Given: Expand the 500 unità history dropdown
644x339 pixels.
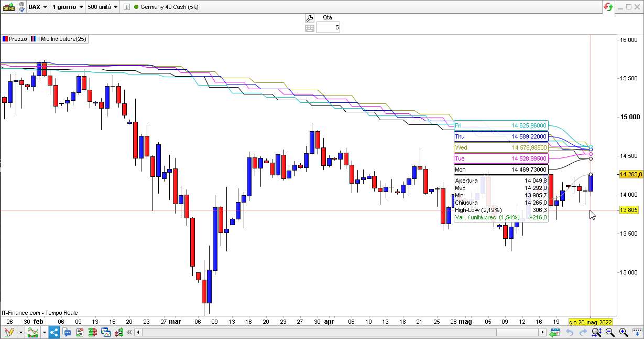Looking at the screenshot, I should point(103,7).
